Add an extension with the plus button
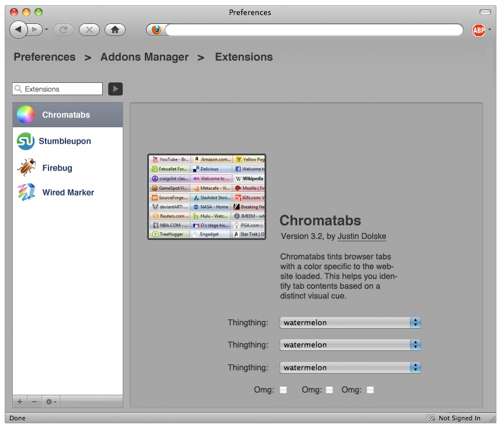The image size is (504, 428). click(x=20, y=402)
